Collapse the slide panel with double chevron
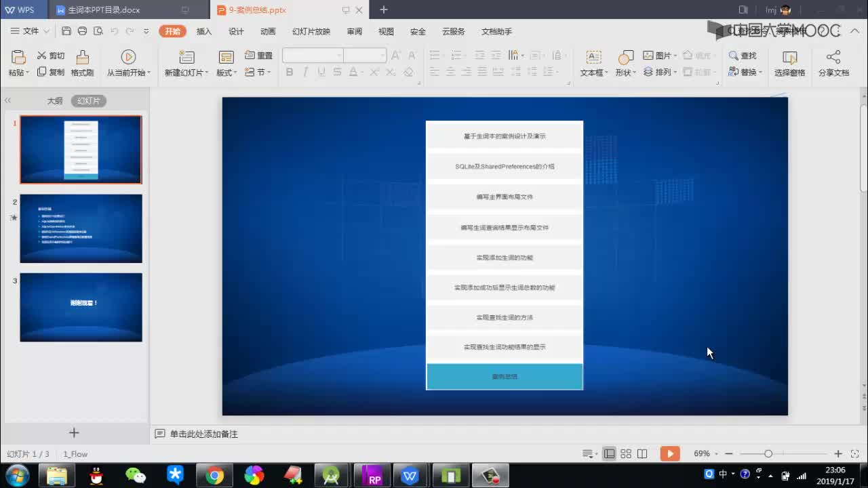 (x=7, y=100)
